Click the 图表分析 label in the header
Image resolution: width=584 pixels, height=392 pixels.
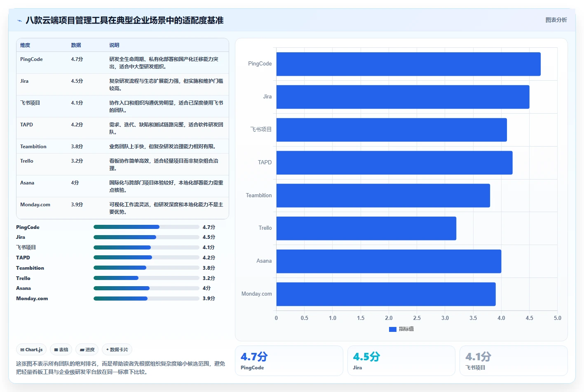[556, 20]
